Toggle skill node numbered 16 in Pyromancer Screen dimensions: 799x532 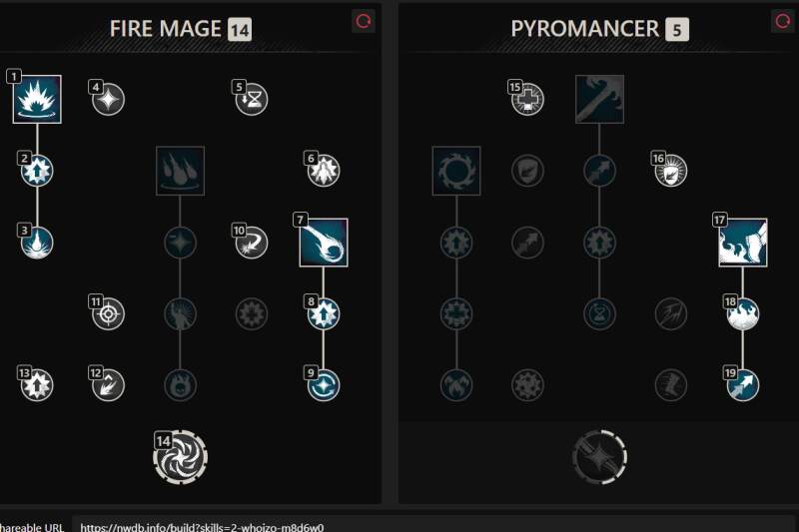point(671,171)
